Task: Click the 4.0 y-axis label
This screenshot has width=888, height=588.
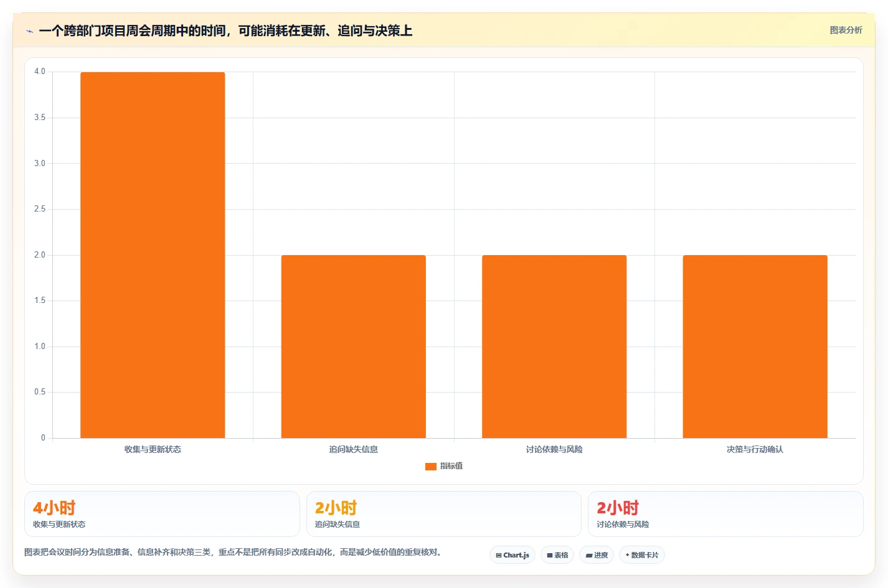Action: [40, 72]
